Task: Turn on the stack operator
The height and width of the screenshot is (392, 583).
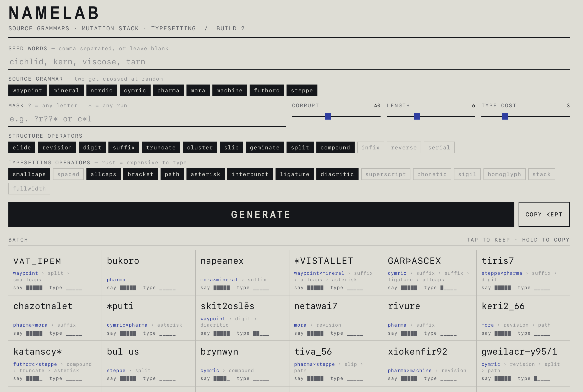Action: coord(542,174)
